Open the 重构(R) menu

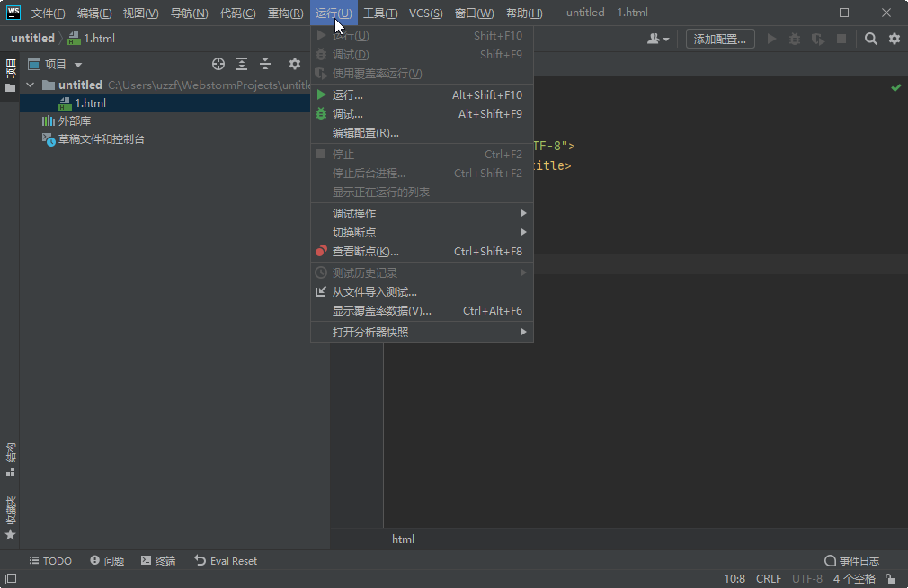coord(286,13)
